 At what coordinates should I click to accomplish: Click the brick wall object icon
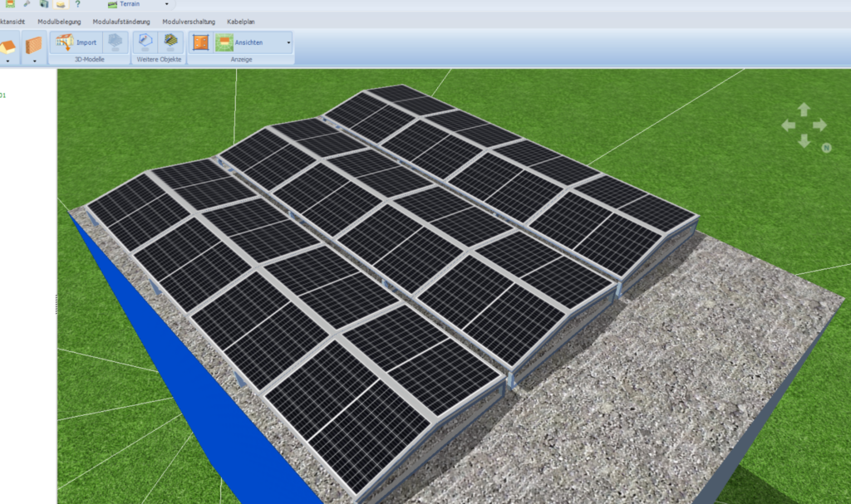point(33,43)
